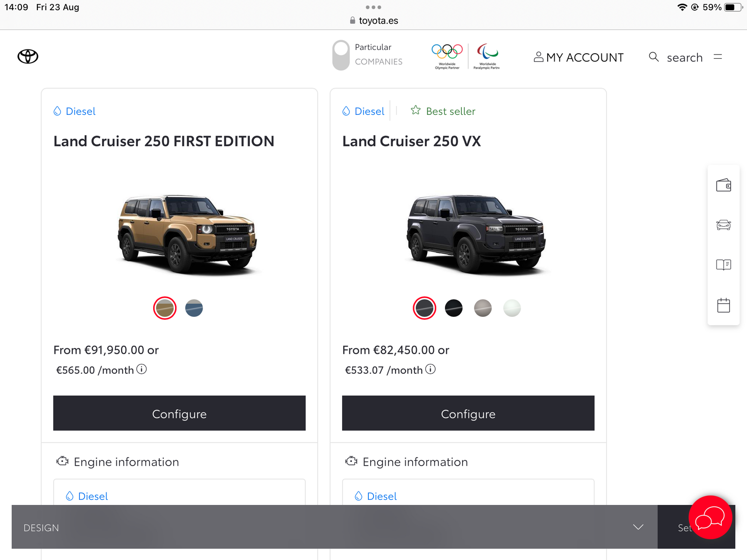Click the Toyota logo icon
Viewport: 747px width, 560px height.
pyautogui.click(x=28, y=56)
